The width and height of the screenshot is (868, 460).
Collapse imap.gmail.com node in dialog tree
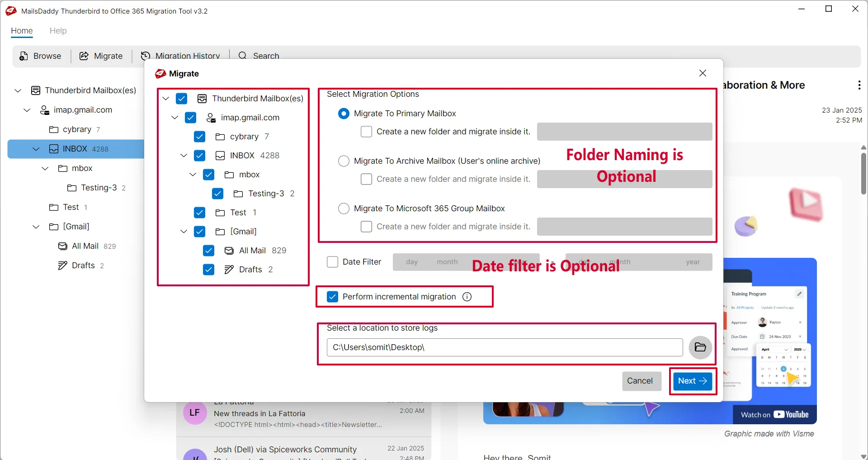175,118
